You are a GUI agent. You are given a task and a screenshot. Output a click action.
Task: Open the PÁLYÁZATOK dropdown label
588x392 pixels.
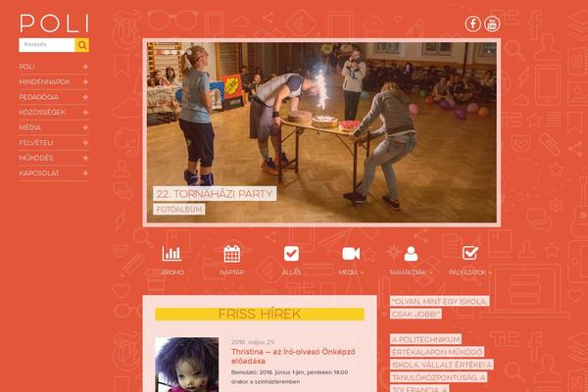pos(470,272)
